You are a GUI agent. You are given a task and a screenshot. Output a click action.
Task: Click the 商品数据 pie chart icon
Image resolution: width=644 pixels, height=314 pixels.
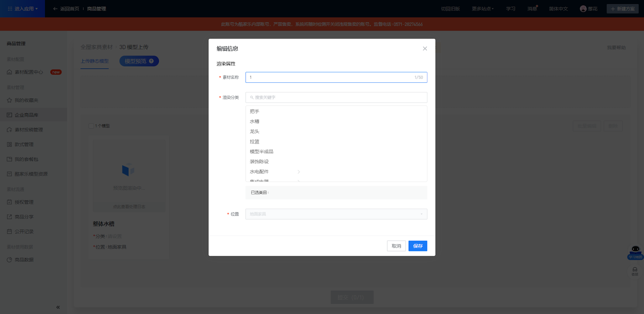(9, 260)
